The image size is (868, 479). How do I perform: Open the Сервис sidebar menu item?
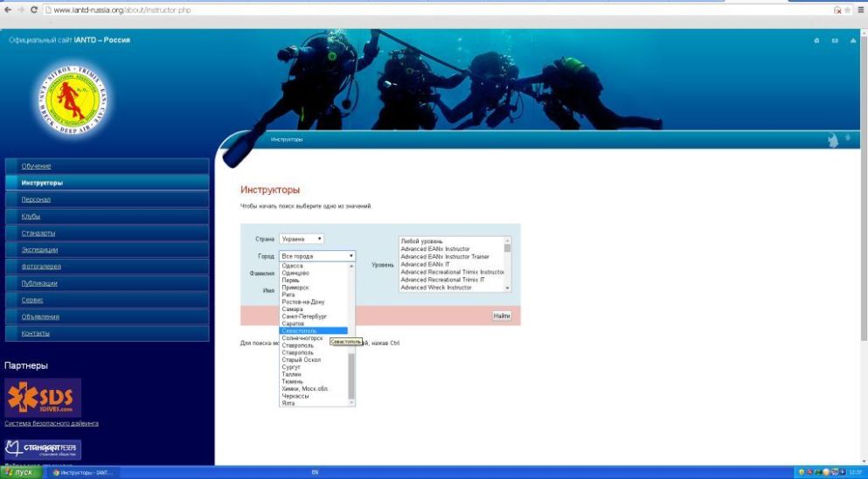pyautogui.click(x=107, y=300)
